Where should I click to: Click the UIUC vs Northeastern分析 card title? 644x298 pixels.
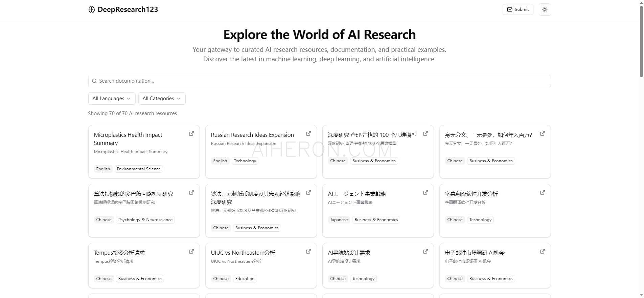coord(243,253)
